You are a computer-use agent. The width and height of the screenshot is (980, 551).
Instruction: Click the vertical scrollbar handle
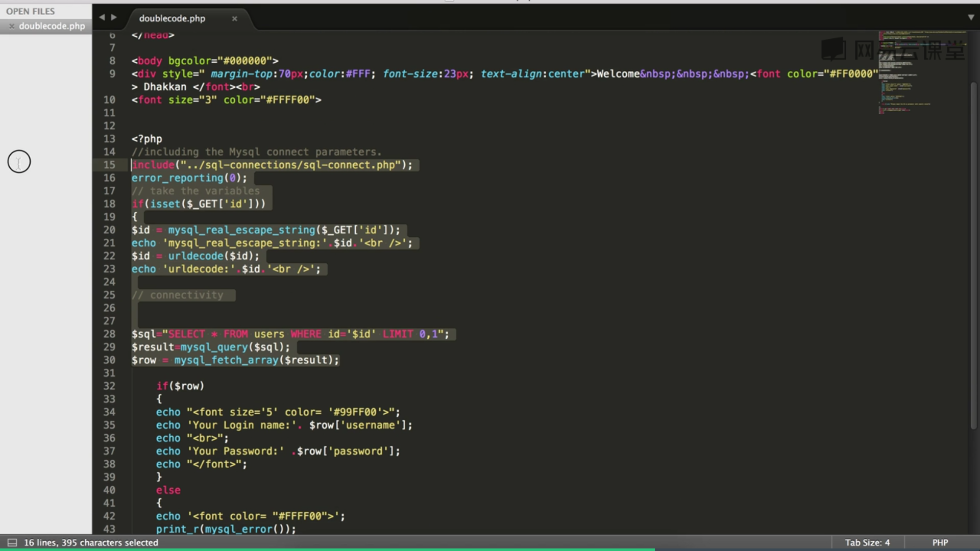[x=973, y=255]
